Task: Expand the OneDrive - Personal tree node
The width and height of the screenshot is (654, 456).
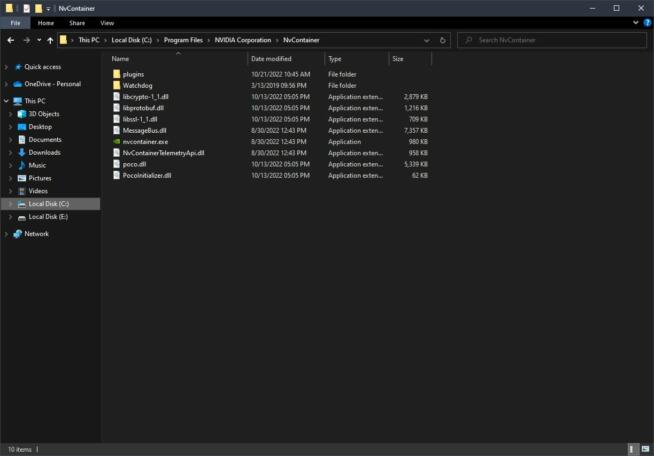Action: point(6,84)
